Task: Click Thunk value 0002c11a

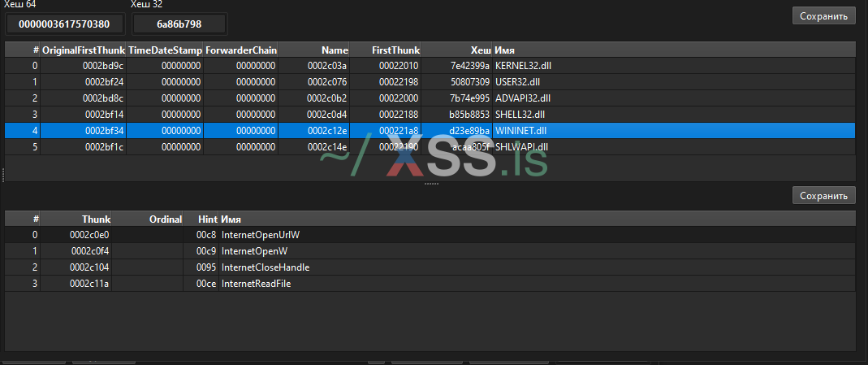Action: coord(89,284)
